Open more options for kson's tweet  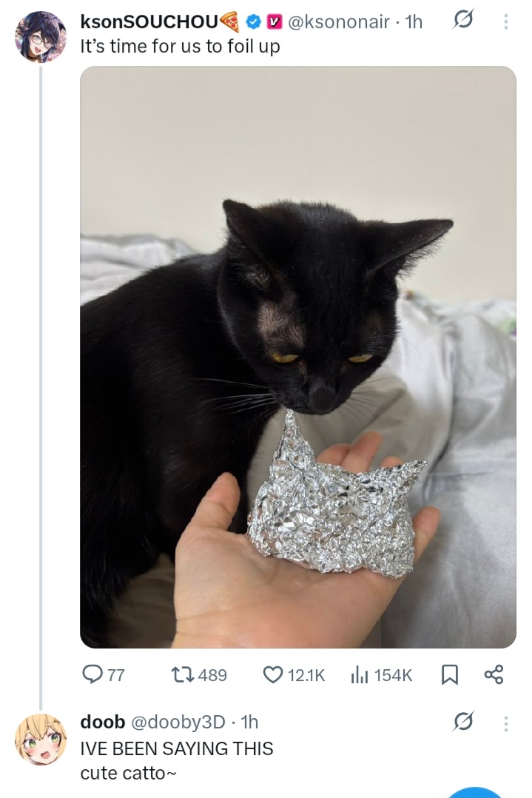(505, 21)
